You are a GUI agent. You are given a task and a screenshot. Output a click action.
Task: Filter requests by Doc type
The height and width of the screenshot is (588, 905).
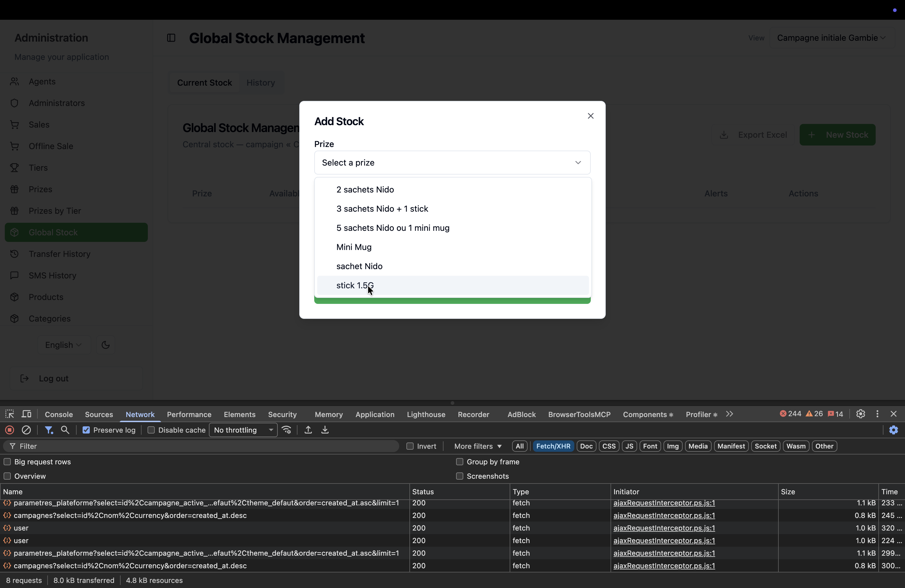(586, 446)
